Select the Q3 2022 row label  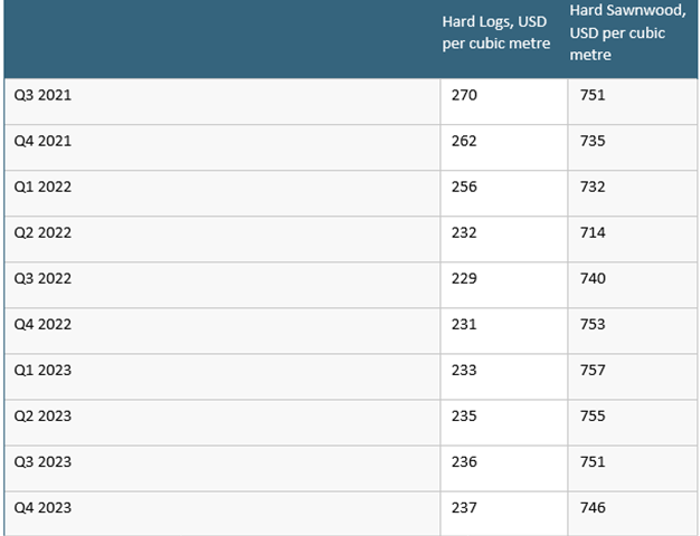[43, 278]
